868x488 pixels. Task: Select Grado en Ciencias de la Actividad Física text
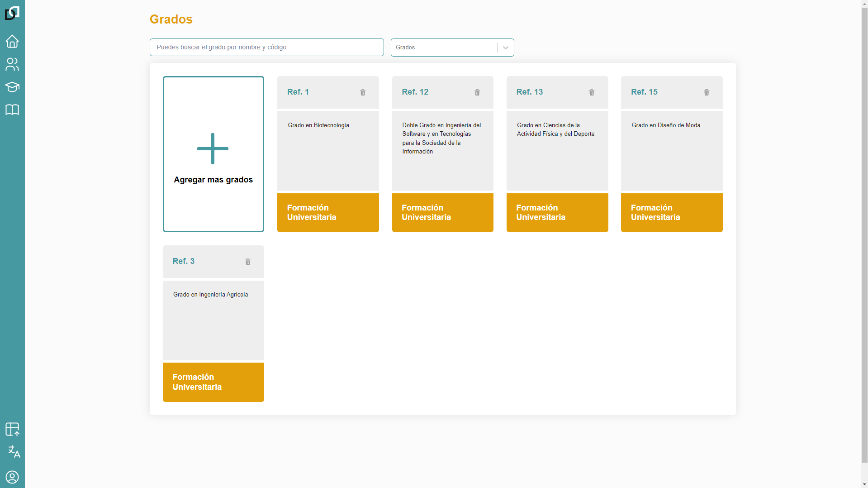(556, 129)
